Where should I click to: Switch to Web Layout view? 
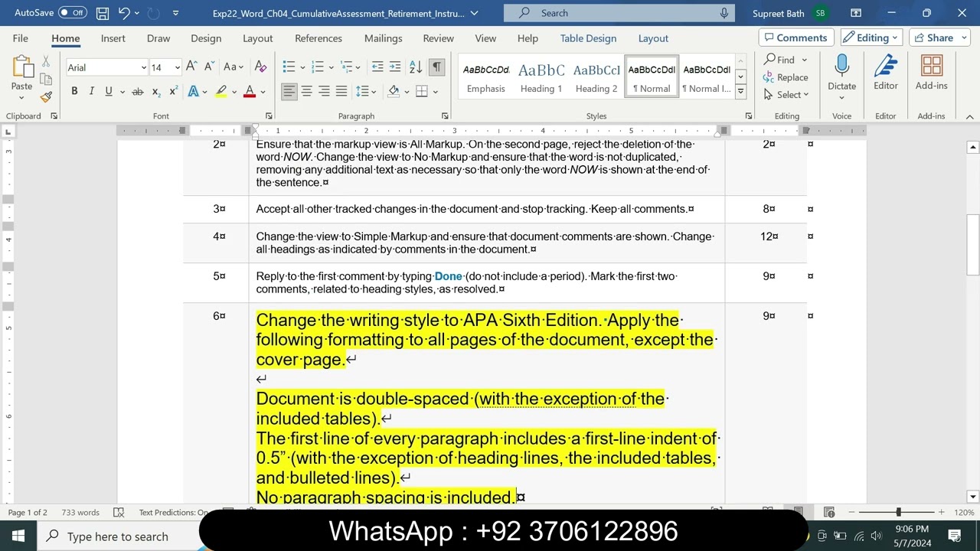click(x=829, y=512)
